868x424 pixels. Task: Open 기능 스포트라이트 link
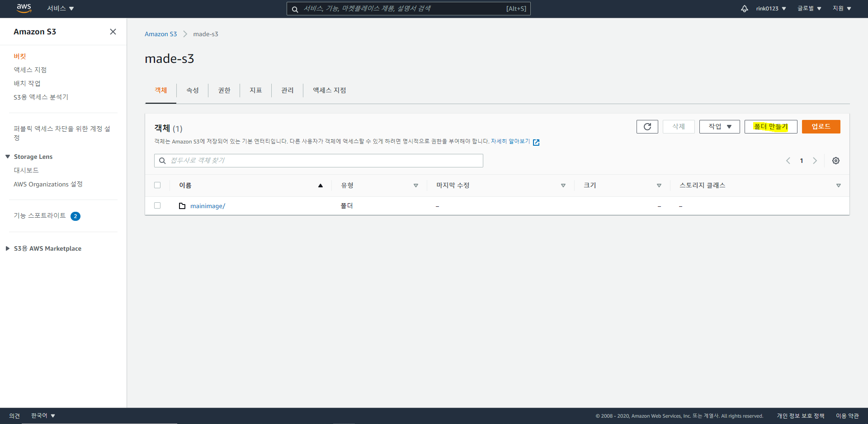coord(40,216)
